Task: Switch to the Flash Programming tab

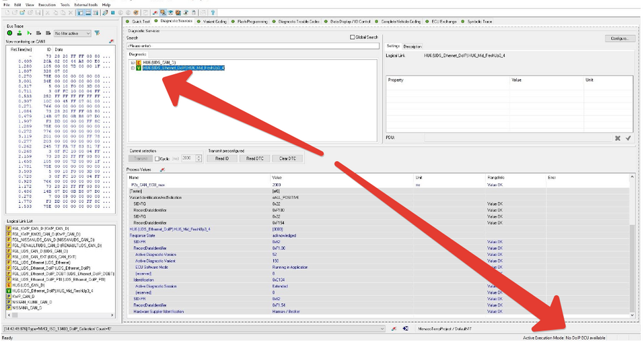Action: tap(249, 22)
